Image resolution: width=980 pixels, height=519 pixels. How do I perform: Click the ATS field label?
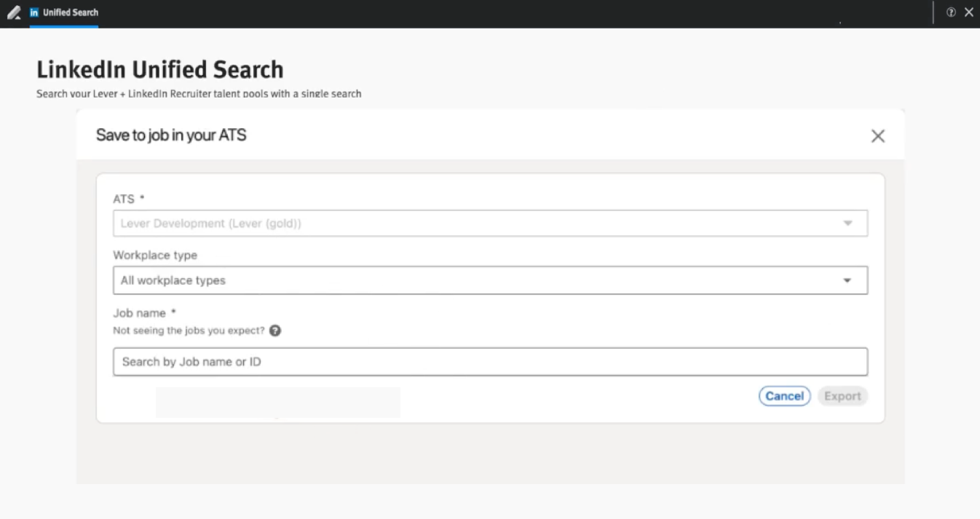129,199
